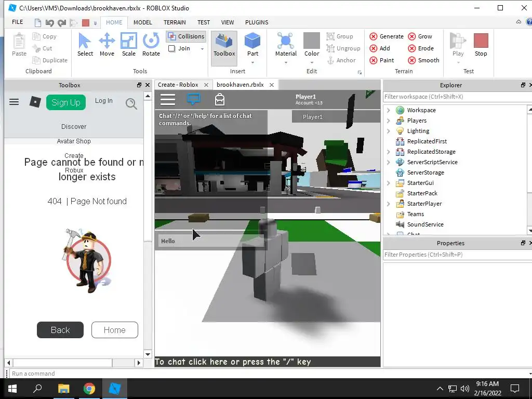Click the Anchor tool
This screenshot has width=532, height=399.
(x=341, y=60)
